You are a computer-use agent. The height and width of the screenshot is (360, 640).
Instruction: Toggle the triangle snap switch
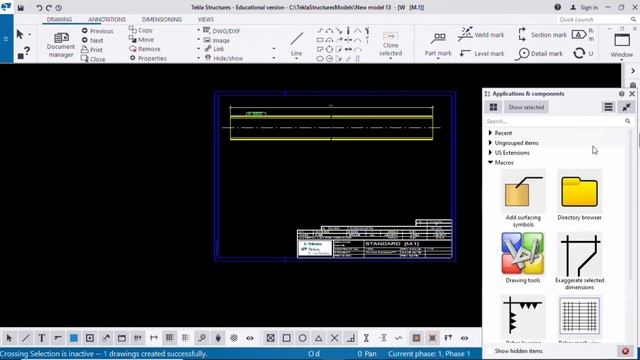point(318,338)
